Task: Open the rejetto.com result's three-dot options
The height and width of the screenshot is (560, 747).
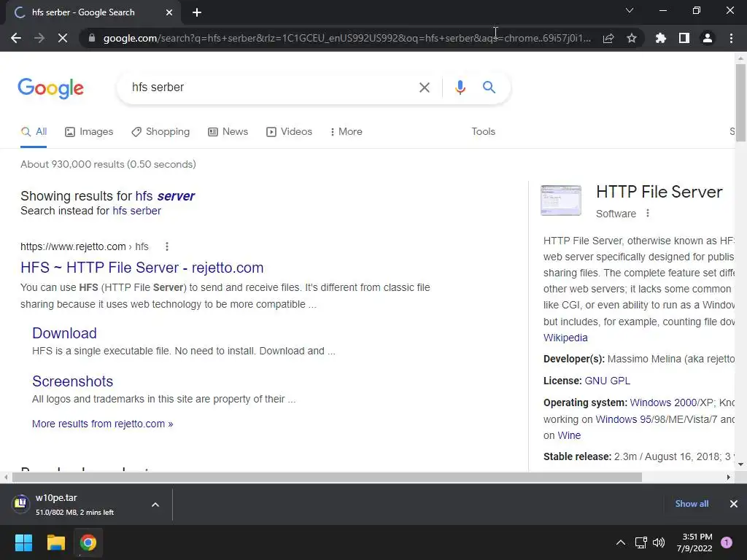Action: 167,246
